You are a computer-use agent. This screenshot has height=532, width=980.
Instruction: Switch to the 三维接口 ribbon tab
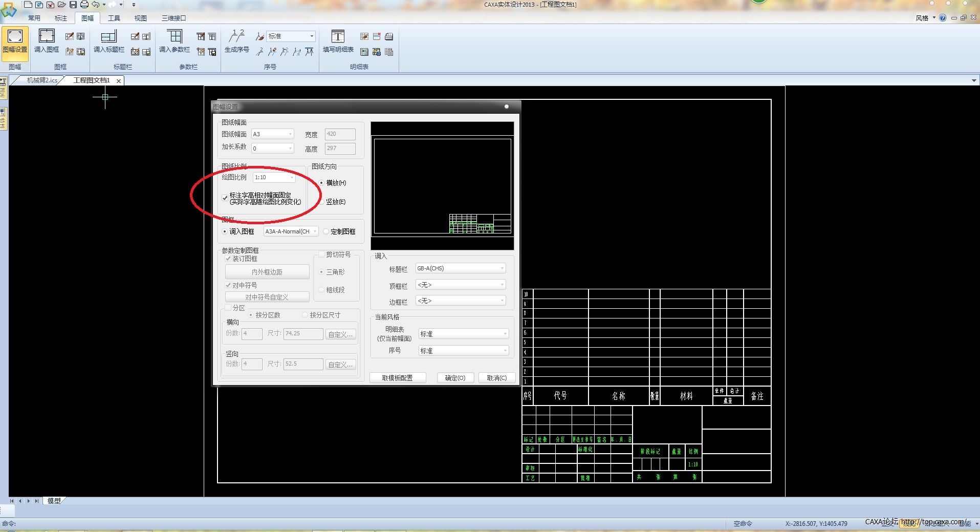click(x=174, y=18)
